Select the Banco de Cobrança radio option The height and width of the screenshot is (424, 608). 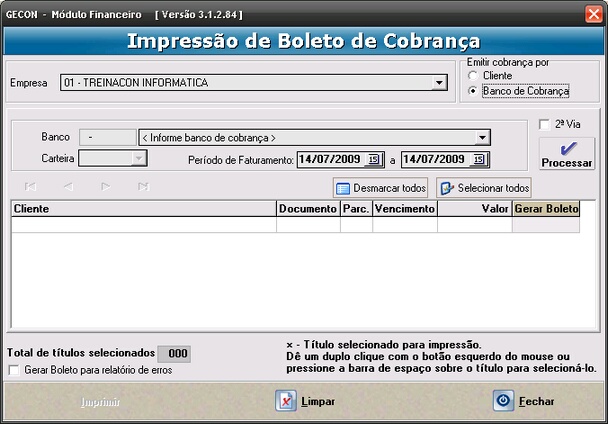[x=473, y=91]
